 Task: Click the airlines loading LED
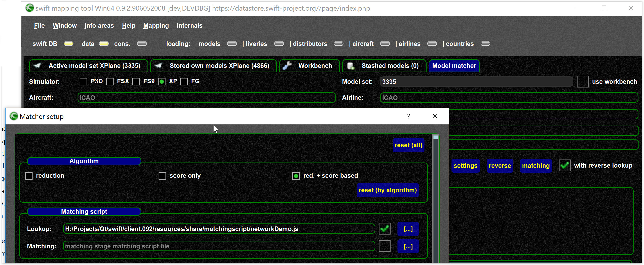pos(432,44)
